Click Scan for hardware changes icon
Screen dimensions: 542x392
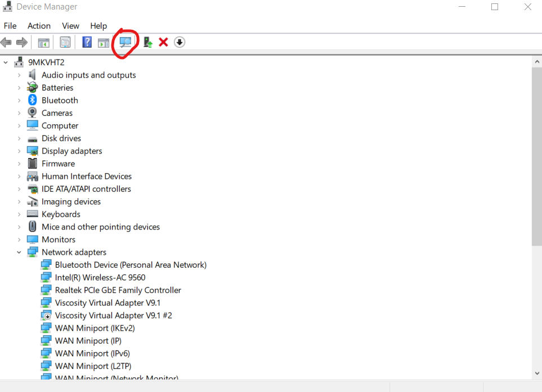point(125,42)
